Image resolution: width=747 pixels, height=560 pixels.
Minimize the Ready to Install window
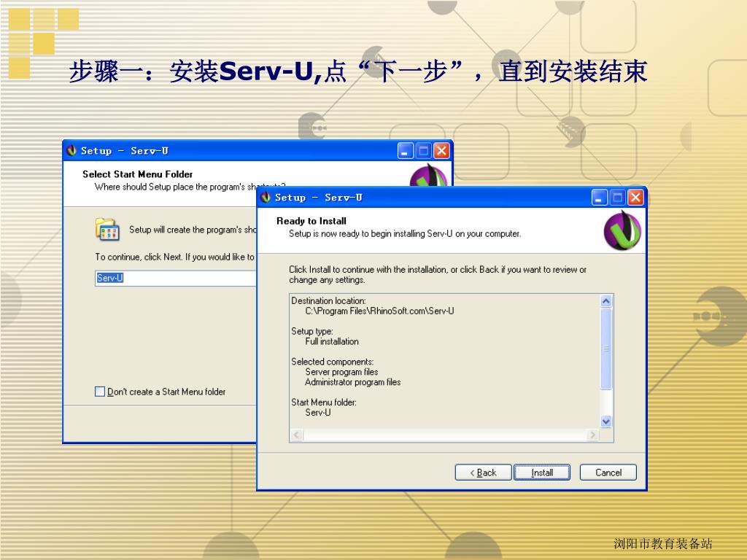click(600, 197)
